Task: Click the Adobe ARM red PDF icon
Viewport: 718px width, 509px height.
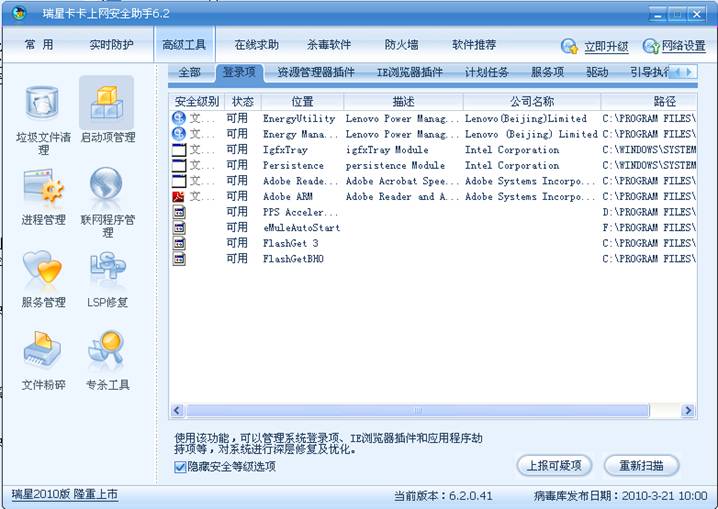Action: 178,197
